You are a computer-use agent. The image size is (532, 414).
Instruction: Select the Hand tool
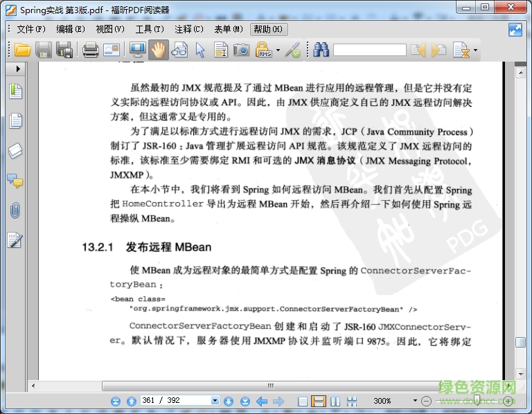click(158, 50)
